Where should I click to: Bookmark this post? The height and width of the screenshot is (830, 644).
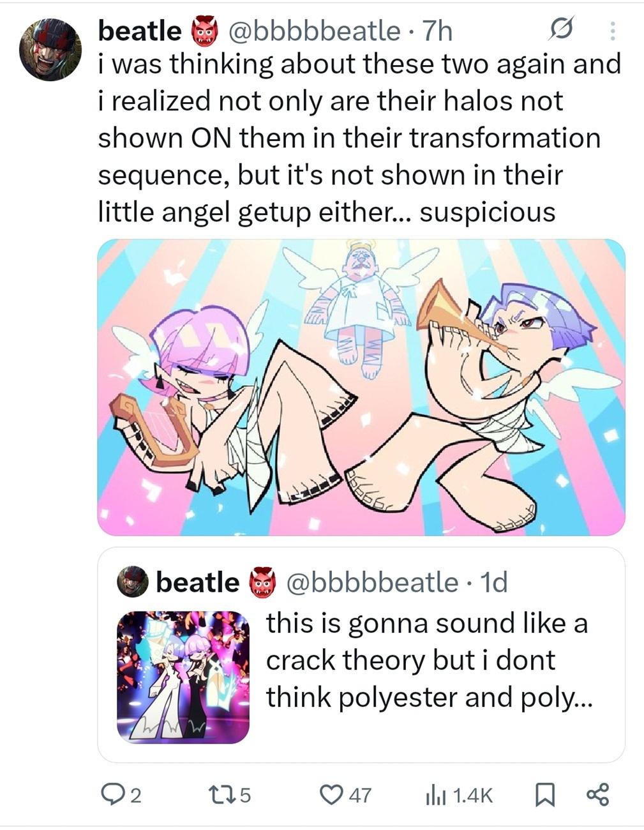point(543,795)
